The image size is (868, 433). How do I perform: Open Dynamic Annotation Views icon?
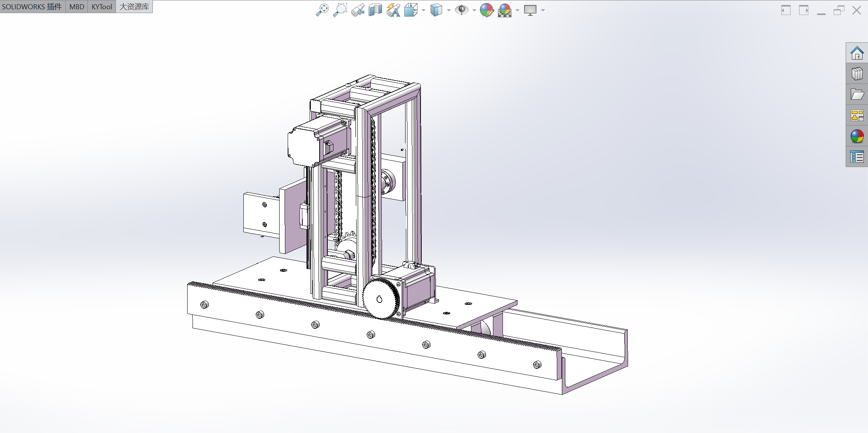(x=393, y=10)
